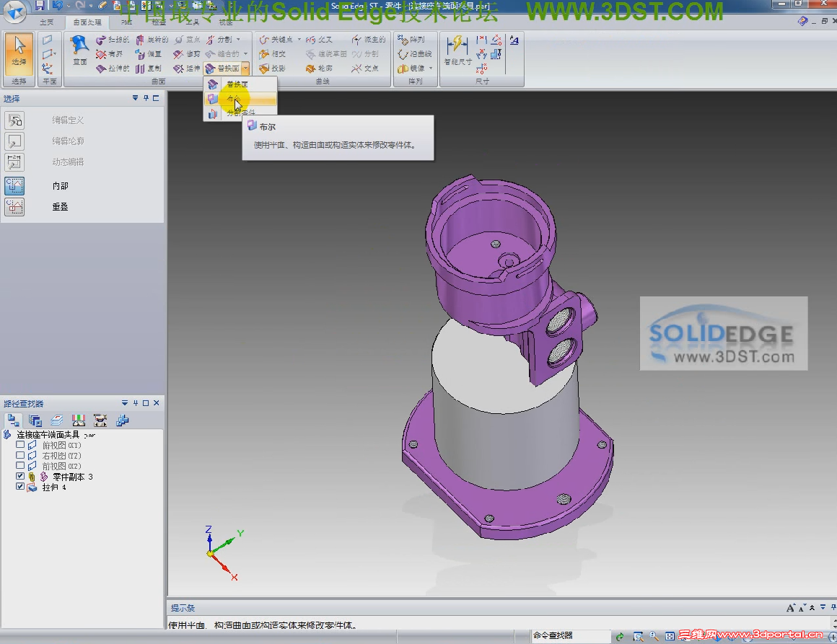Viewport: 837px width, 644px height.
Task: Open the 替换面 split-button dropdown arrow
Action: (x=245, y=69)
